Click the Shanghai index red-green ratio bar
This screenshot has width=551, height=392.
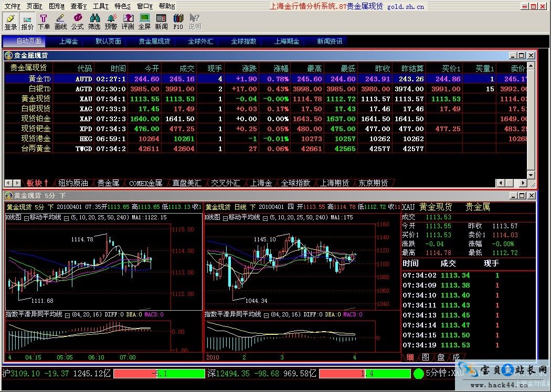(x=159, y=374)
